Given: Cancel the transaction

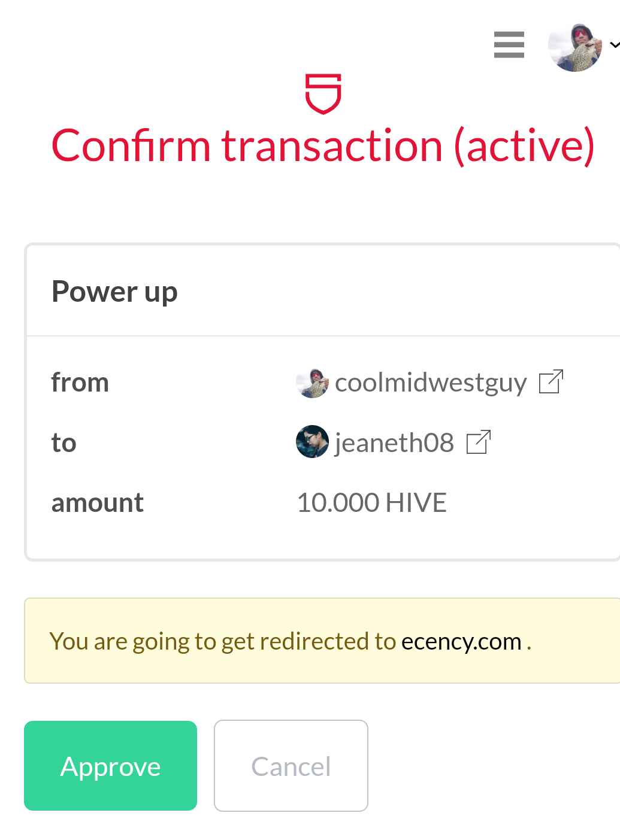Looking at the screenshot, I should (291, 766).
